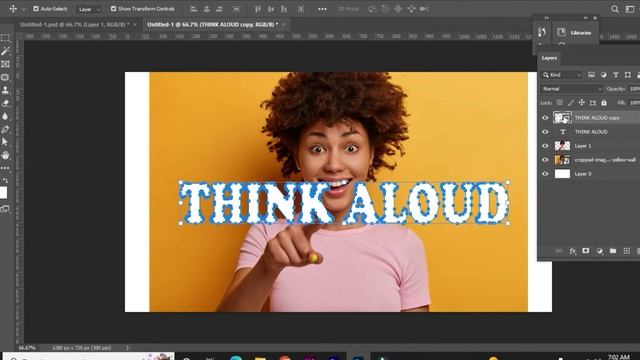Select the Clone Stamp tool

(x=5, y=90)
